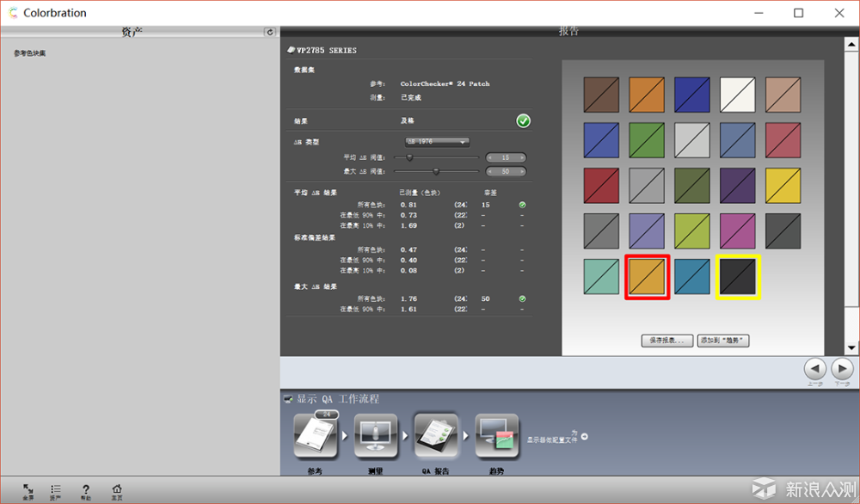The image size is (860, 504).
Task: Go to previous step 上一步
Action: [x=815, y=369]
